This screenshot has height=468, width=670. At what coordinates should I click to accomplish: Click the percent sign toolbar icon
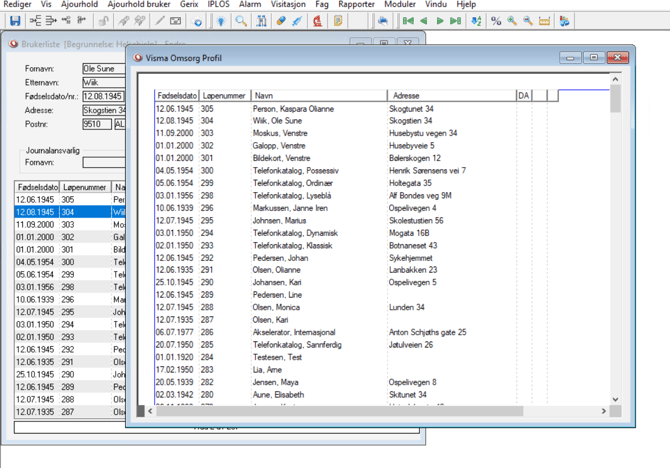[496, 20]
